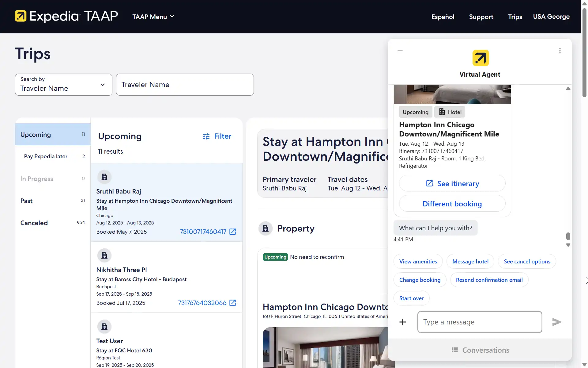Select the Sruthi Babu Raj trip name
Image resolution: width=588 pixels, height=368 pixels.
(x=119, y=191)
